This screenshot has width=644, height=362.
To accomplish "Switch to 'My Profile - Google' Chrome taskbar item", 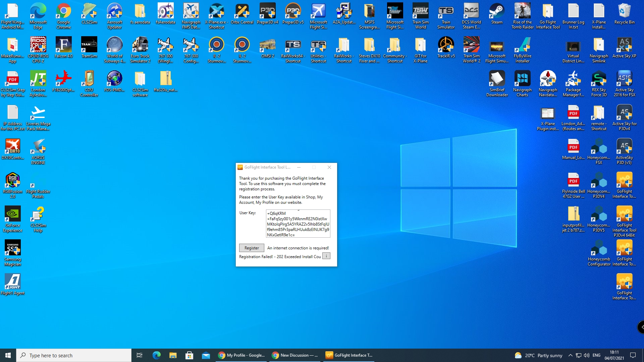I will 241,355.
